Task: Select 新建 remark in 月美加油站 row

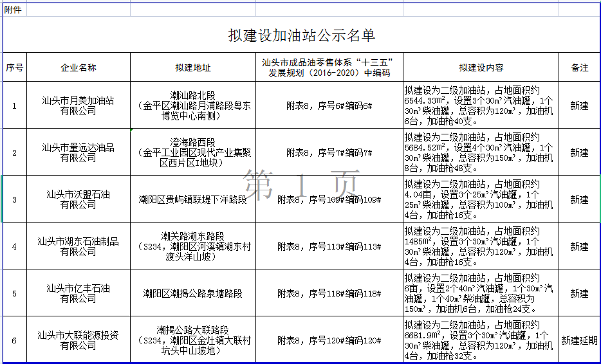Action: [580, 105]
